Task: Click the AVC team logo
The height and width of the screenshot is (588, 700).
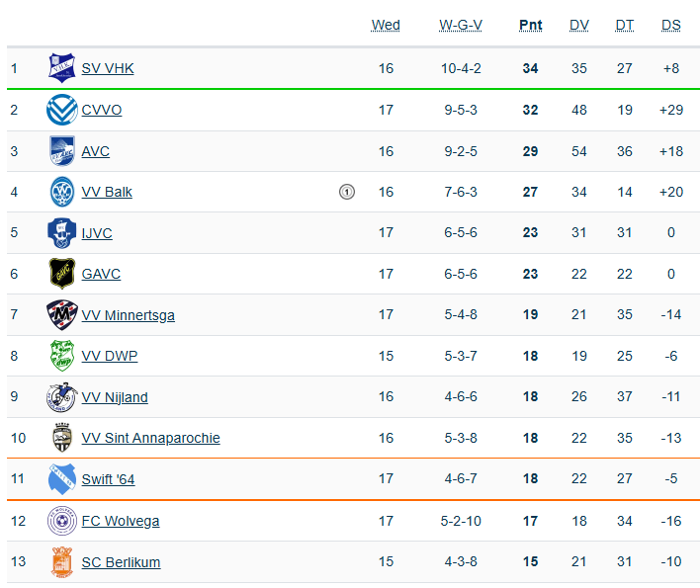Action: (x=62, y=151)
